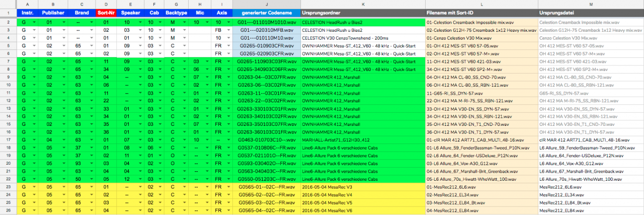The image size is (644, 215).
Task: Select cell 11-G65-RI_SS_DYN-57.wav
Action: click(x=481, y=93)
